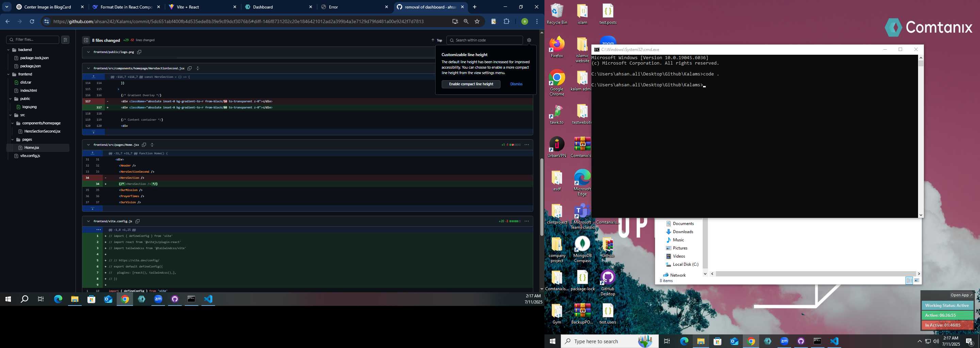The image size is (980, 348).
Task: Collapse the frontend folder in file tree
Action: click(9, 74)
